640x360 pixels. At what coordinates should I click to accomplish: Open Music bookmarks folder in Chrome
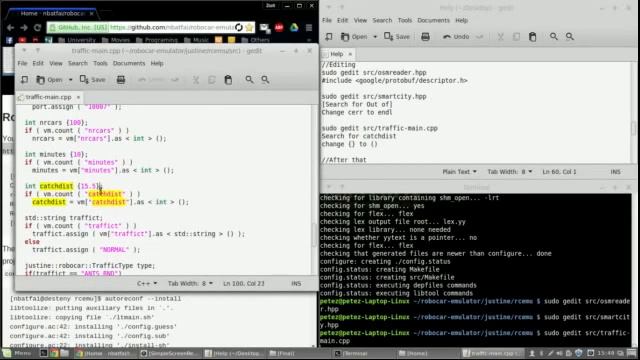(x=196, y=40)
